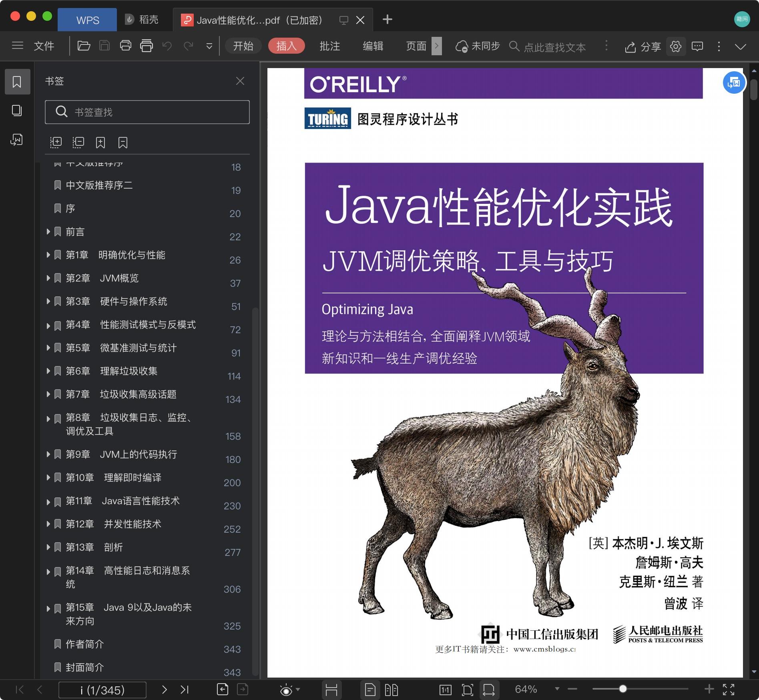The image size is (759, 700).
Task: Click the print icon
Action: point(126,46)
